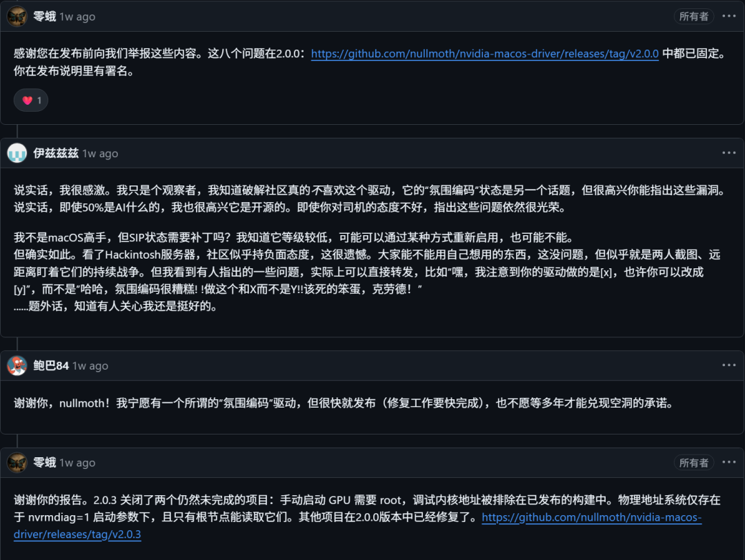The width and height of the screenshot is (745, 560).
Task: Click the text starting 谢谢你，nullmoth！
Action: [344, 403]
